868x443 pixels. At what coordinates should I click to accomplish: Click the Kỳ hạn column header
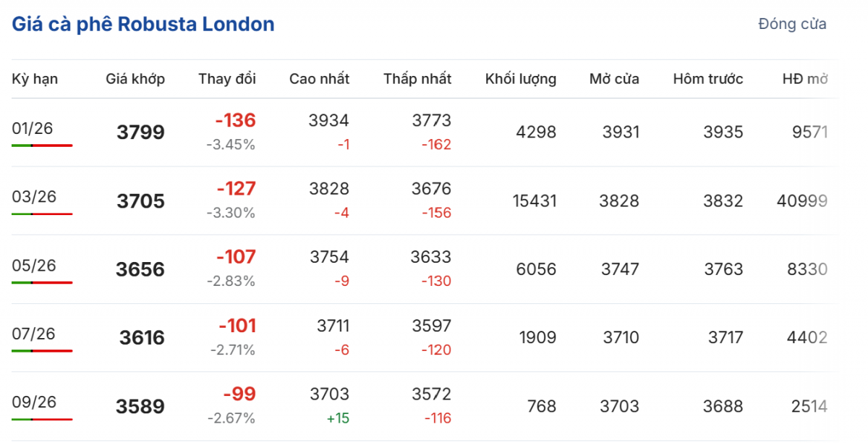35,79
